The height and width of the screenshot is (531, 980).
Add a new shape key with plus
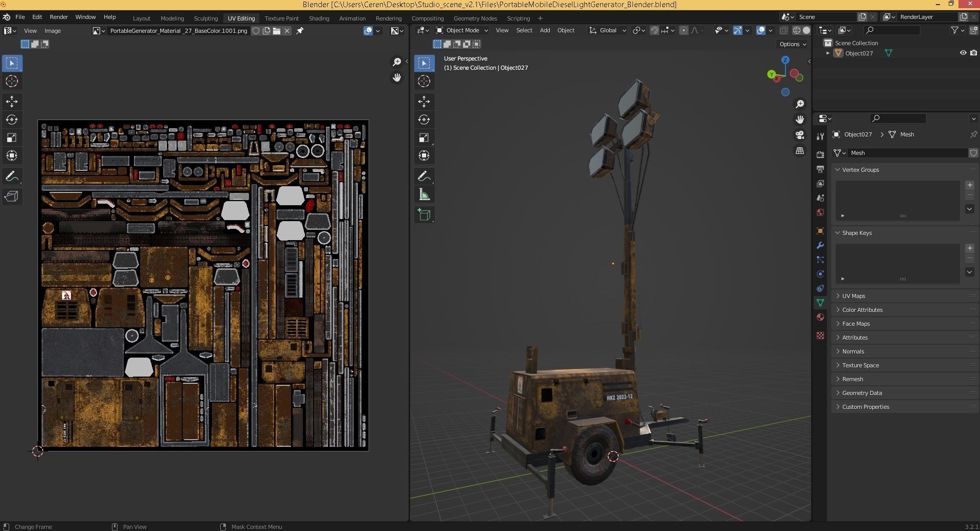coord(969,248)
